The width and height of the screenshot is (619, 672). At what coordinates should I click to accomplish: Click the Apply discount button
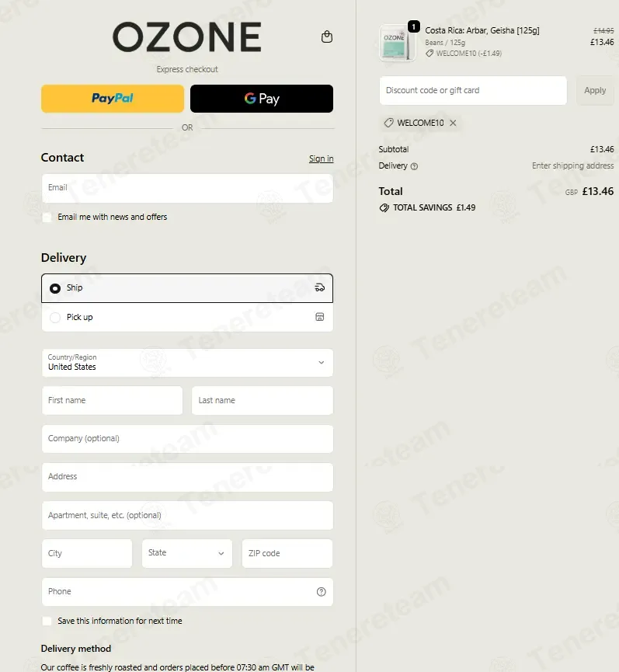(595, 90)
